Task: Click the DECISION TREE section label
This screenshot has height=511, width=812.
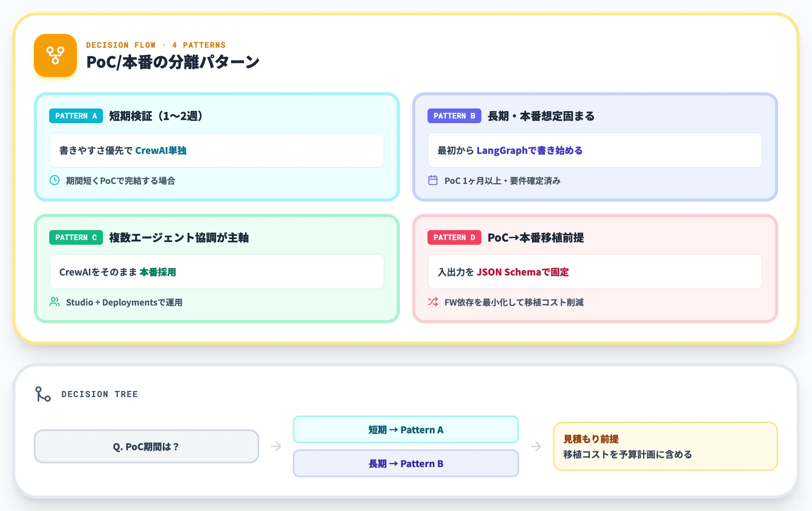Action: point(100,394)
